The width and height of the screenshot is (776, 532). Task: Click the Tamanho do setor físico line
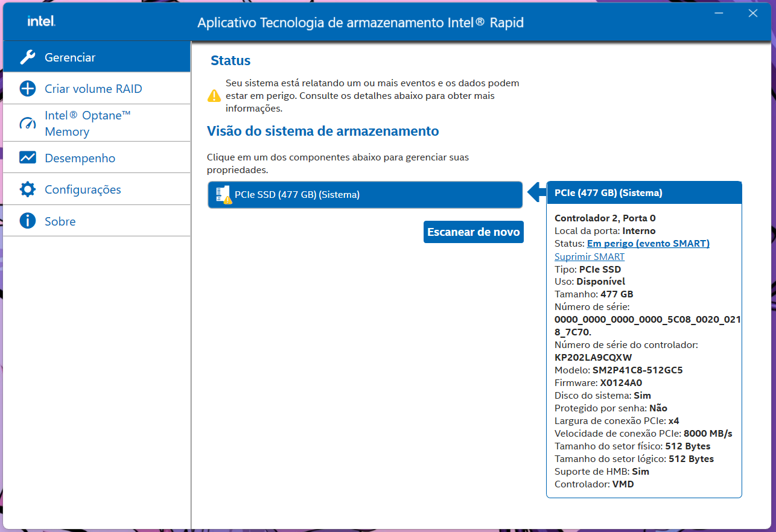tap(632, 446)
